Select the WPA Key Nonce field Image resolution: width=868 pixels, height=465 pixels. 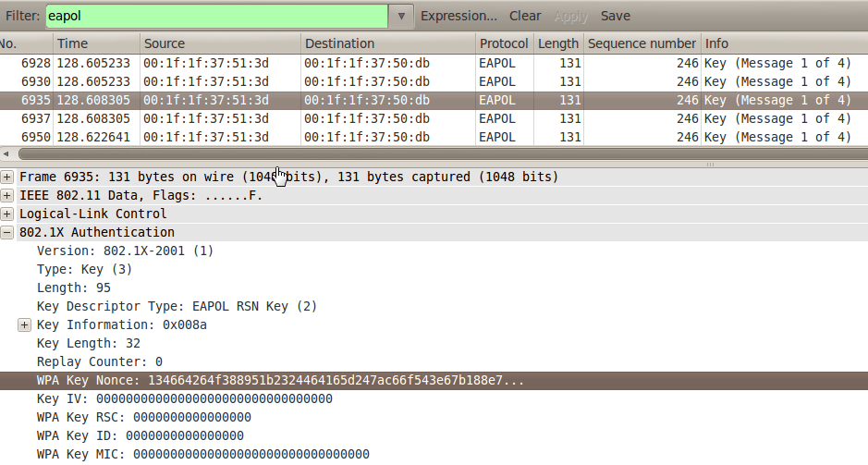[434, 380]
